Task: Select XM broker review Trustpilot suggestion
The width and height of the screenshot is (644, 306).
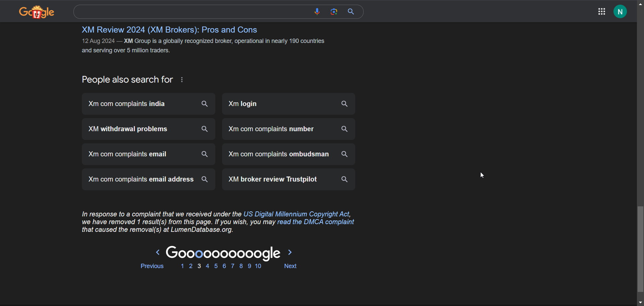Action: click(272, 180)
